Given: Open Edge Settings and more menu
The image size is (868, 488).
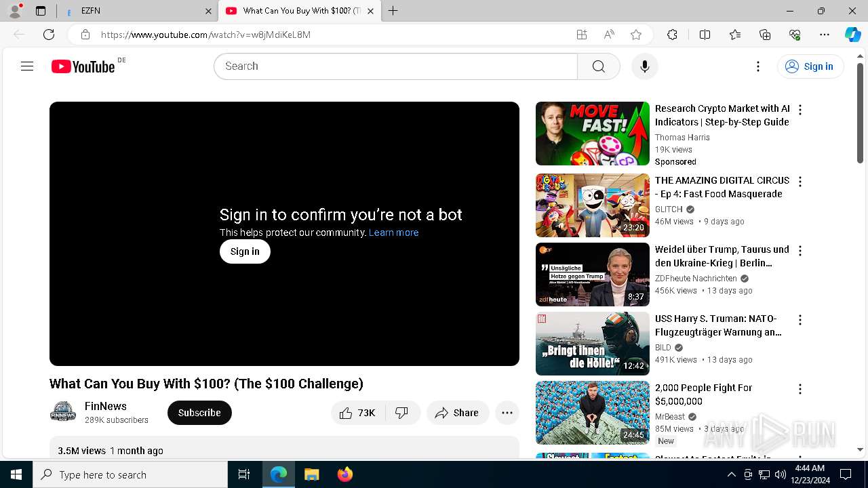Looking at the screenshot, I should [825, 35].
